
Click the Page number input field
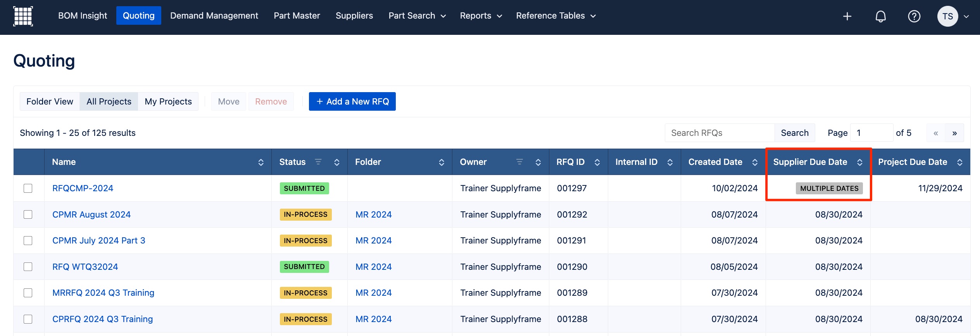coord(871,133)
